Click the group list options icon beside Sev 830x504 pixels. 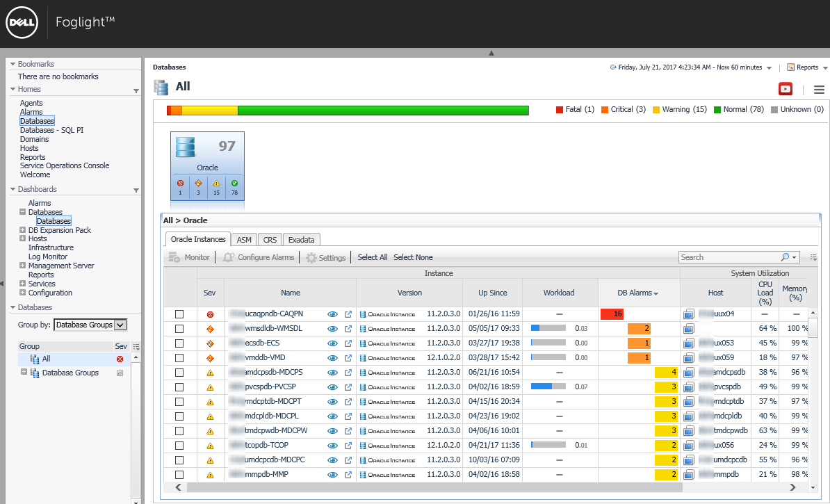(136, 347)
